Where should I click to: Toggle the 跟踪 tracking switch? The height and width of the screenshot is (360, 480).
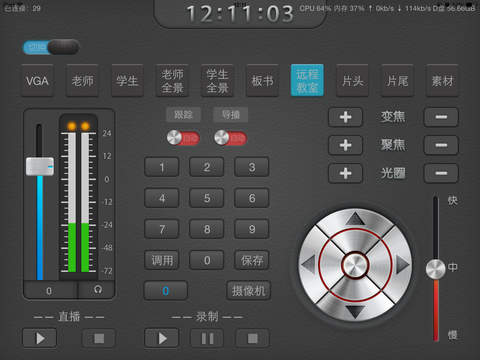183,138
